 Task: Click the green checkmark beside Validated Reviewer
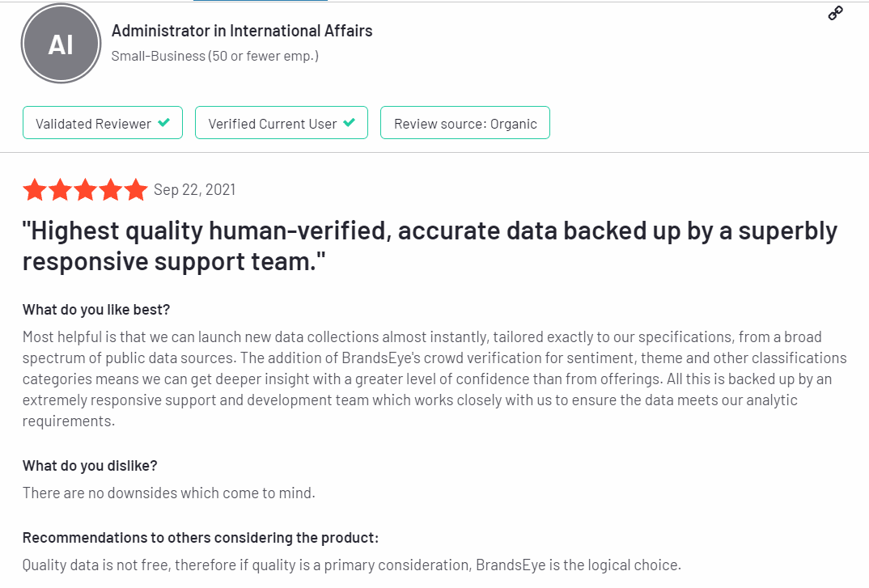[x=164, y=122]
